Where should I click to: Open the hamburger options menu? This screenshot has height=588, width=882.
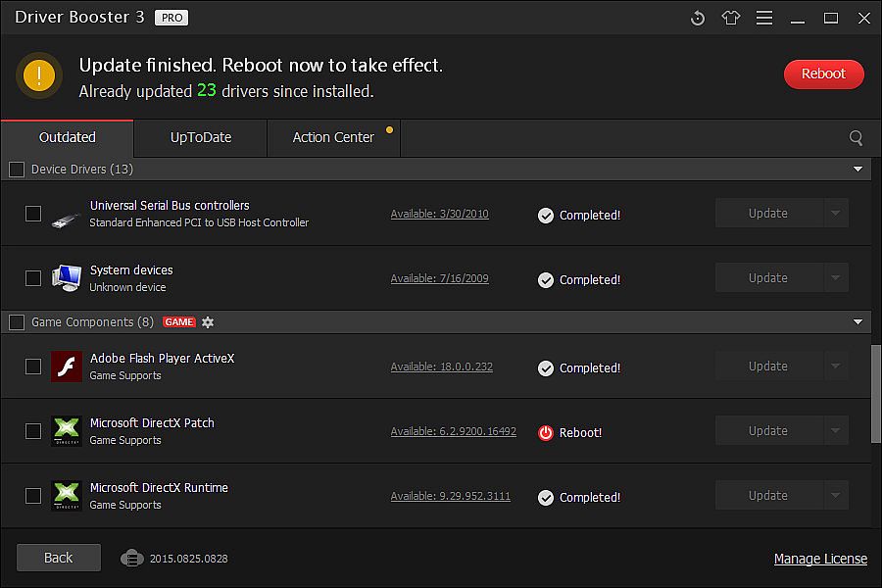click(x=764, y=18)
